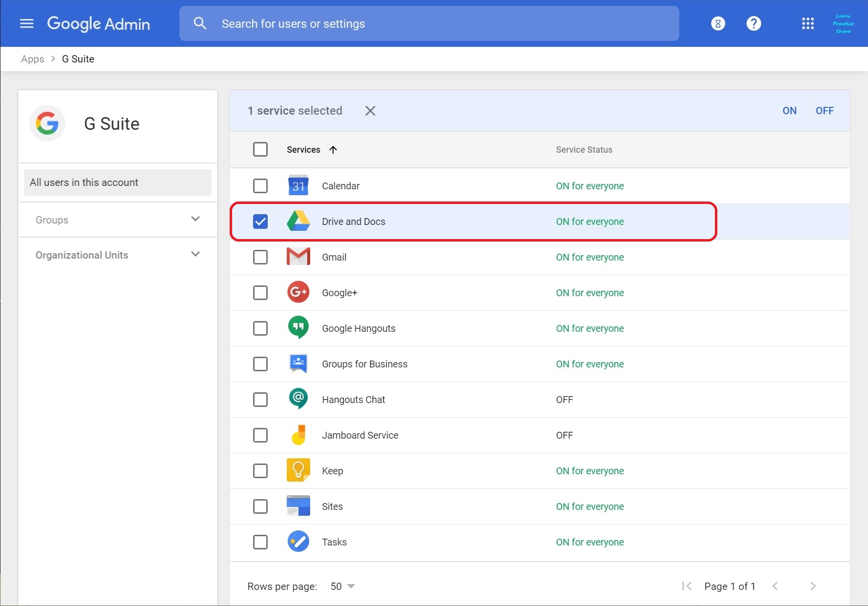Check the Tasks row checkbox

tap(260, 542)
